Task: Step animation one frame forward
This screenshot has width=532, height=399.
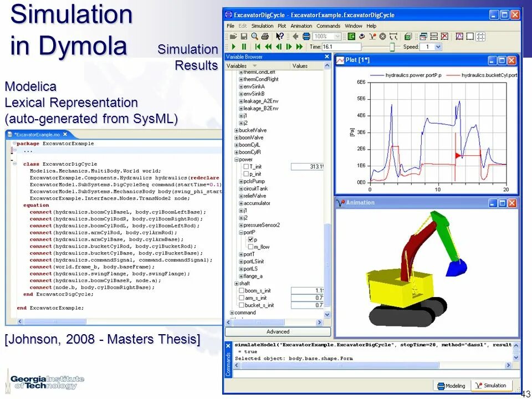Action: click(x=289, y=47)
